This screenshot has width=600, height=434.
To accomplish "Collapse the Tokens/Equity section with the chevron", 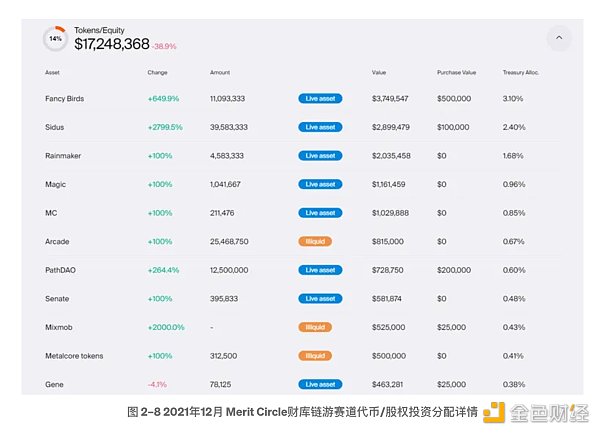I will 558,39.
